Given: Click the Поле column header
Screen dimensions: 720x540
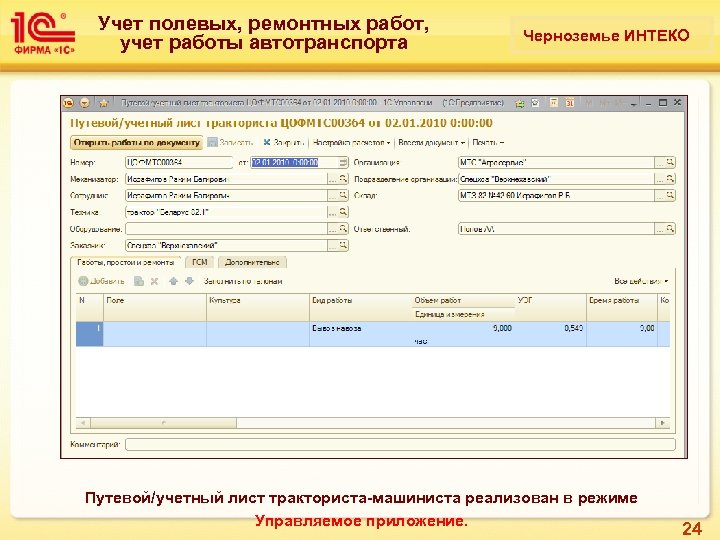Looking at the screenshot, I should point(155,307).
